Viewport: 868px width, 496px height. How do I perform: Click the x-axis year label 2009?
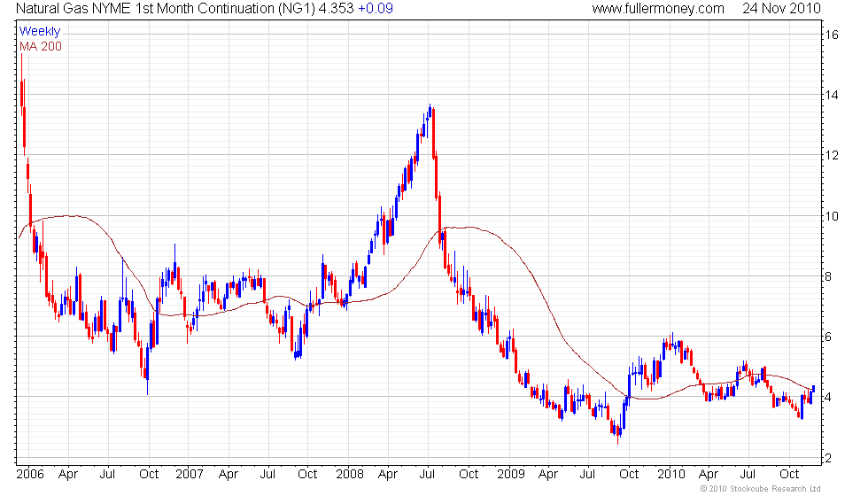click(x=510, y=475)
